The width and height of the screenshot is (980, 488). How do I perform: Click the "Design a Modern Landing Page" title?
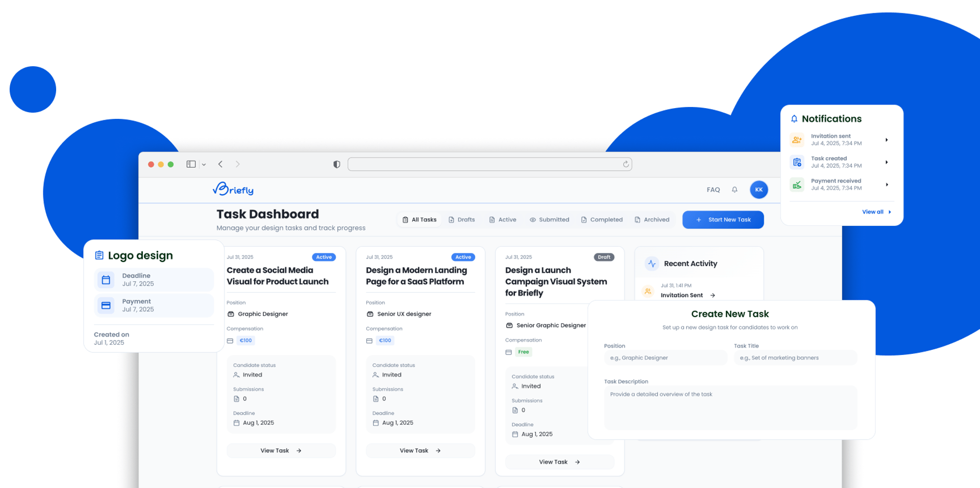(416, 276)
